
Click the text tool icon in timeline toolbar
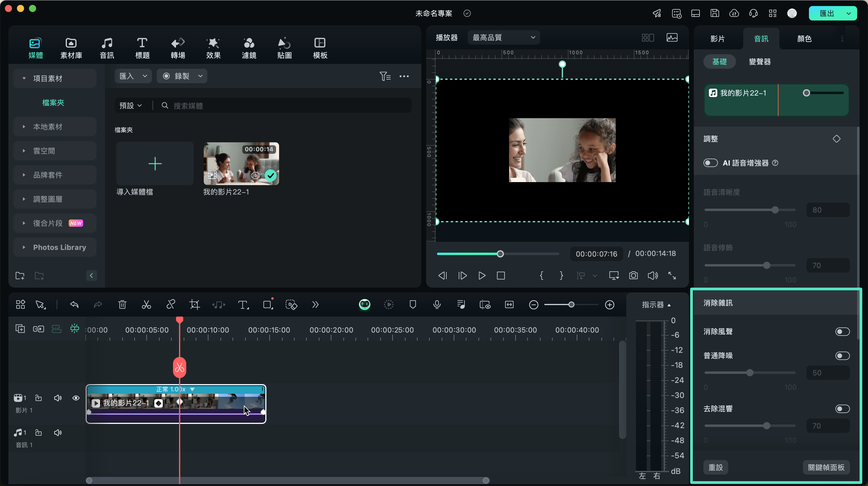tap(243, 305)
